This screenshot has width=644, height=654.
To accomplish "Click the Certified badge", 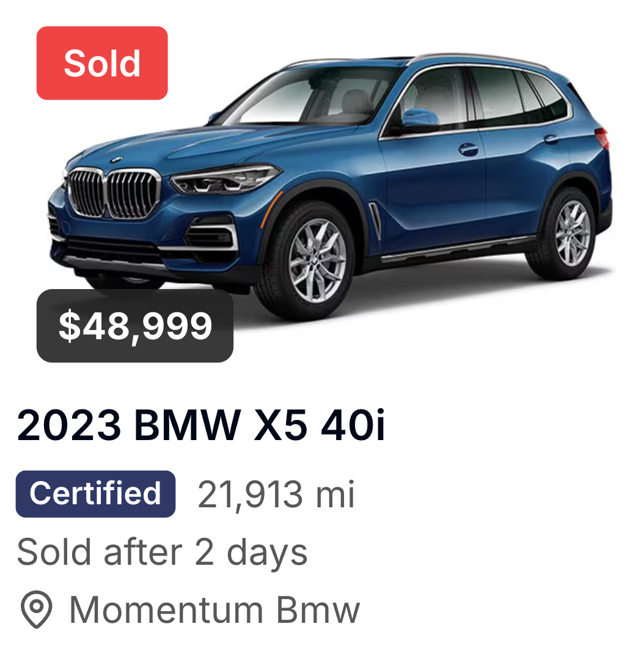I will point(95,494).
